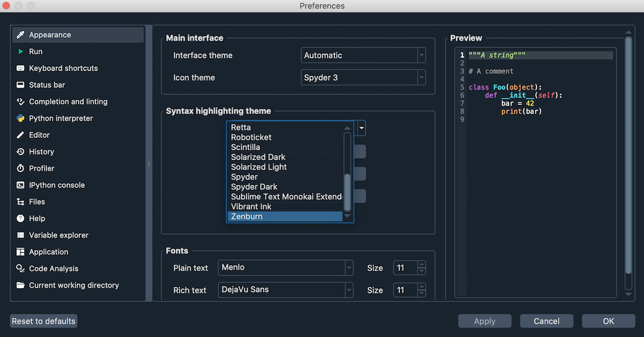Expand the Icon theme combo box
The height and width of the screenshot is (337, 644).
tap(363, 78)
